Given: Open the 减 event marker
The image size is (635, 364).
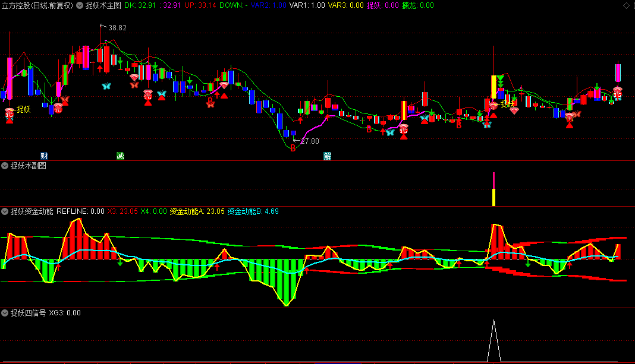Looking at the screenshot, I should (x=120, y=156).
